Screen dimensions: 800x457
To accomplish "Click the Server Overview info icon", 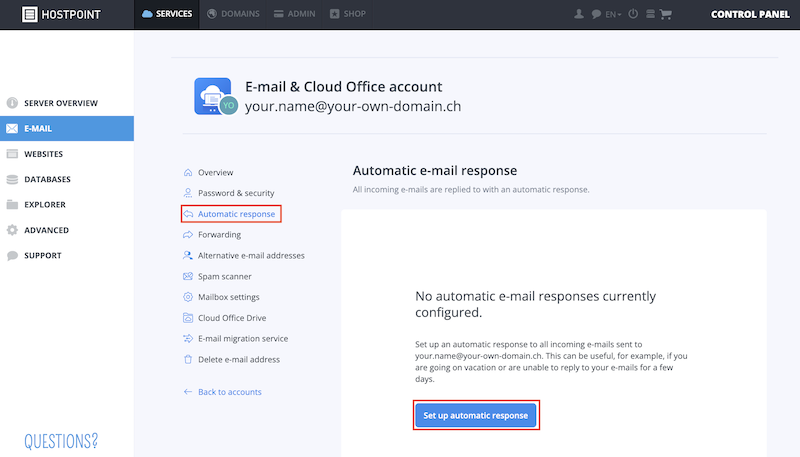I will (x=12, y=103).
